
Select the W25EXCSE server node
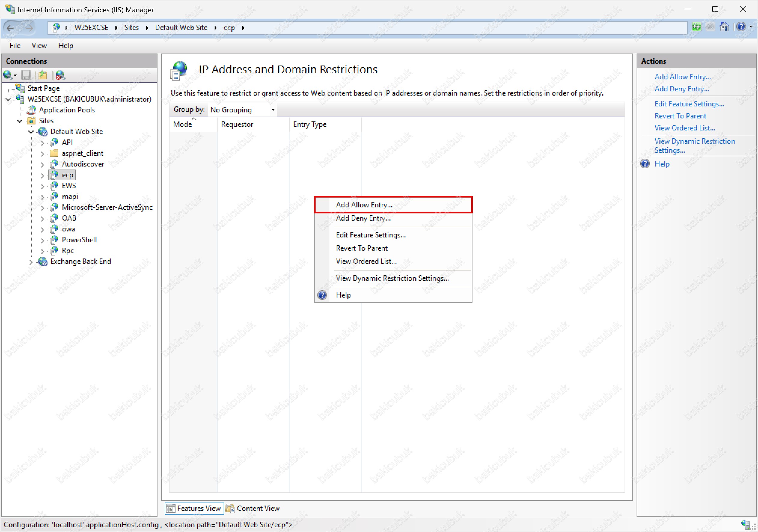90,99
